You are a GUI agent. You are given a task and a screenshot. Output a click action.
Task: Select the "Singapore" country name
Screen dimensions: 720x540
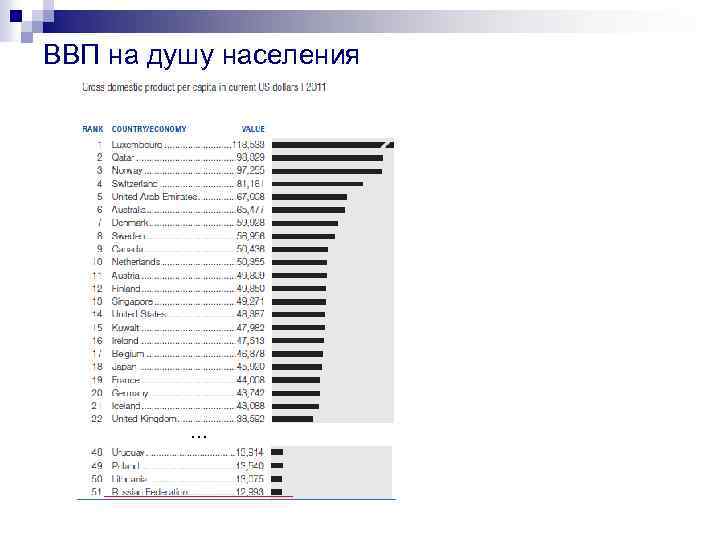coord(132,302)
